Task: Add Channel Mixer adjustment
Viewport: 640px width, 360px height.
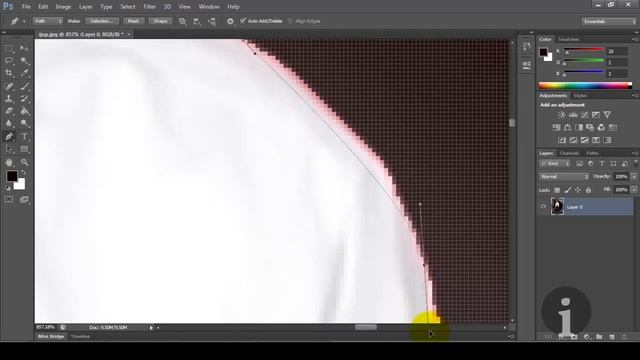Action: tap(601, 127)
